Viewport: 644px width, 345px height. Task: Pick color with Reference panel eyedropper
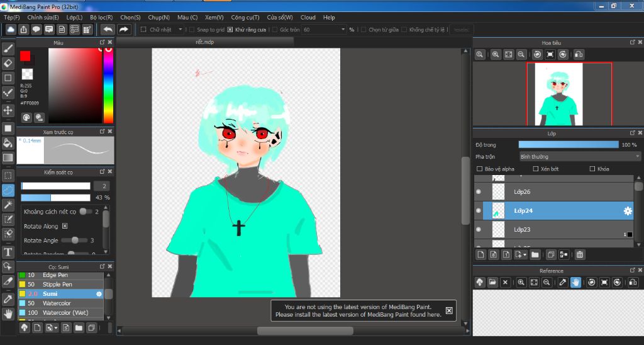[563, 282]
